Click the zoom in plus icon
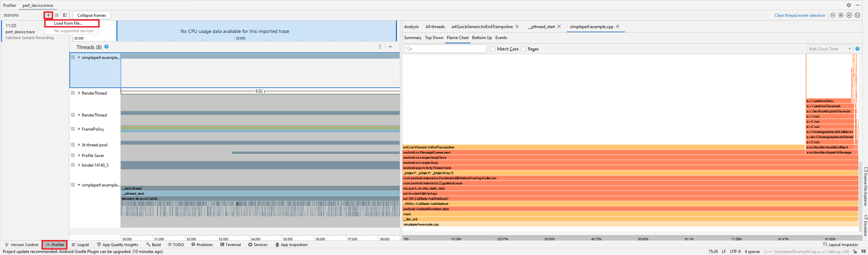Viewport: 868px width, 255px height. click(841, 15)
